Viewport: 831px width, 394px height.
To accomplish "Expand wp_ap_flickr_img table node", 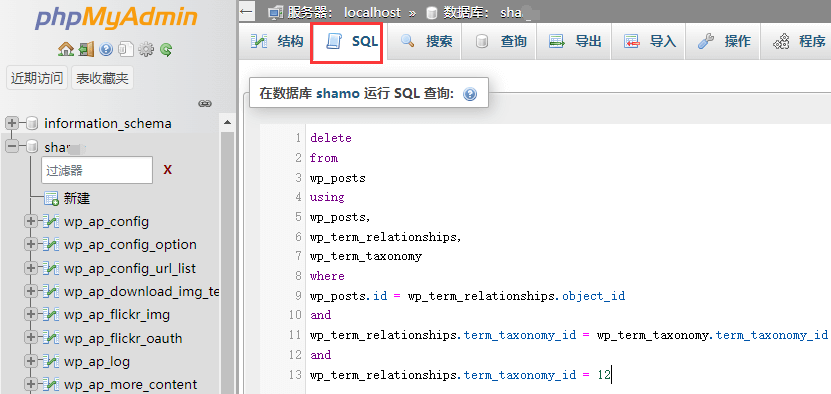I will click(x=31, y=314).
